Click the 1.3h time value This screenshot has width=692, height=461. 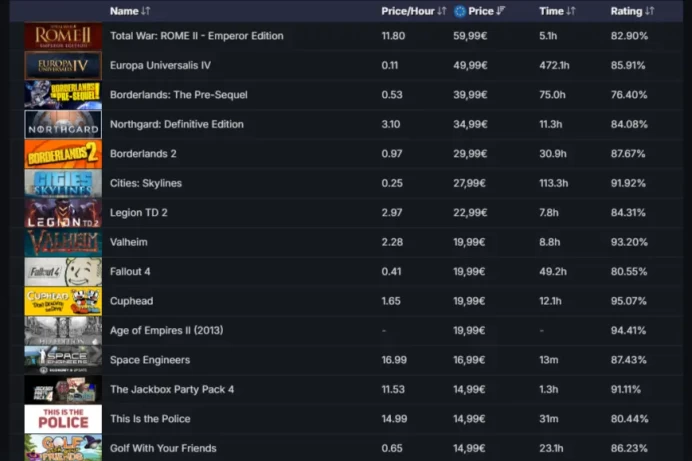[549, 390]
